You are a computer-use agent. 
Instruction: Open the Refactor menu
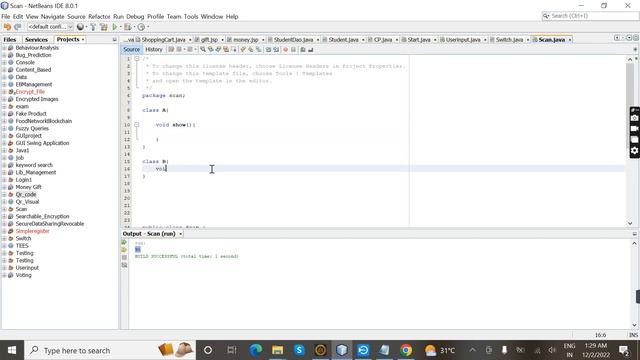click(x=99, y=17)
